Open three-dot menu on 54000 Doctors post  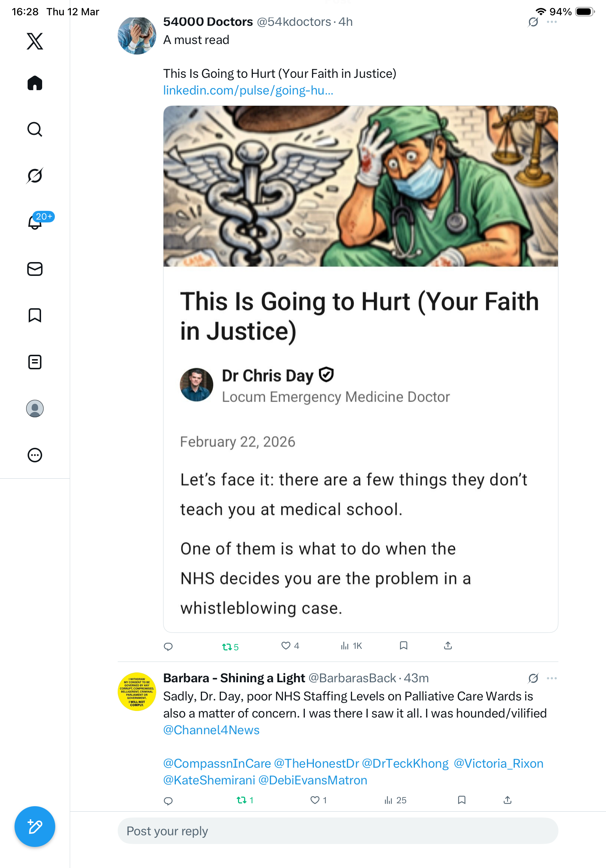(x=552, y=22)
